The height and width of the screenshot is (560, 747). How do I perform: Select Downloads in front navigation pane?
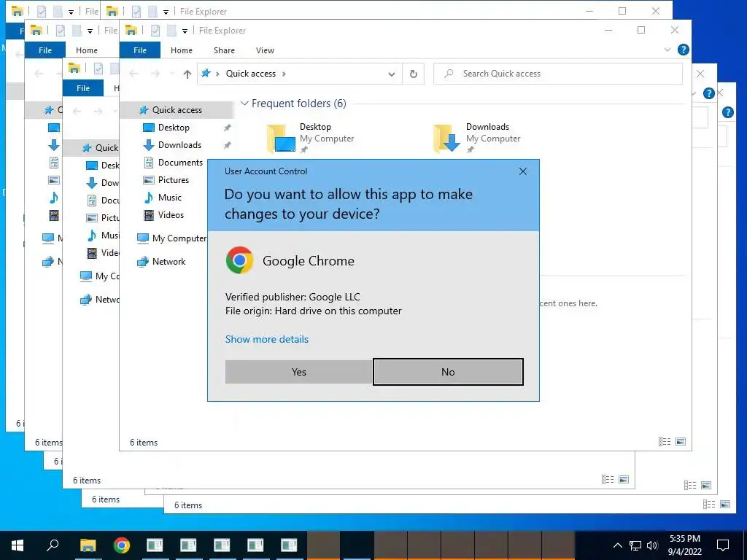coord(179,145)
